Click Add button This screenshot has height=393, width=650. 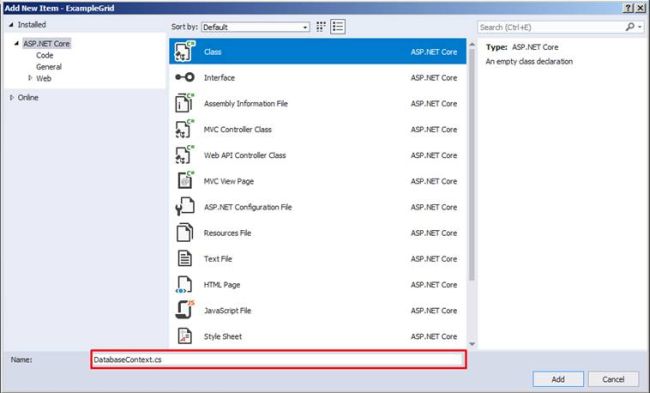(x=558, y=379)
